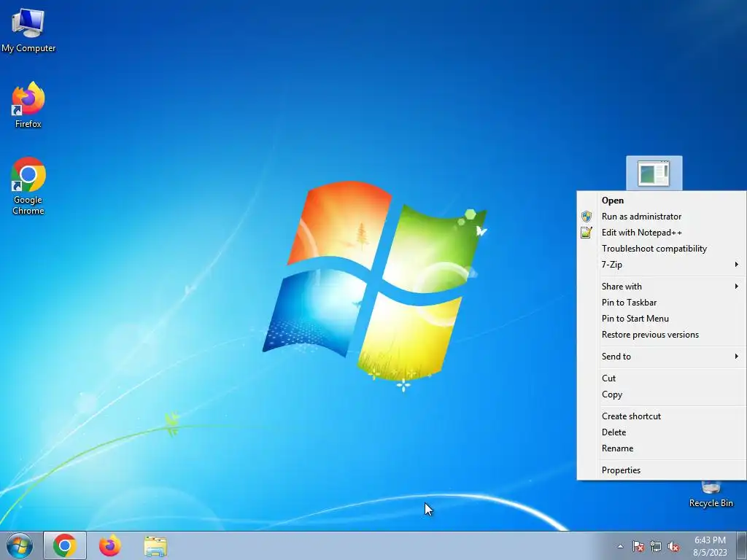Choose Copy from the context menu
The width and height of the screenshot is (747, 560).
[661, 394]
